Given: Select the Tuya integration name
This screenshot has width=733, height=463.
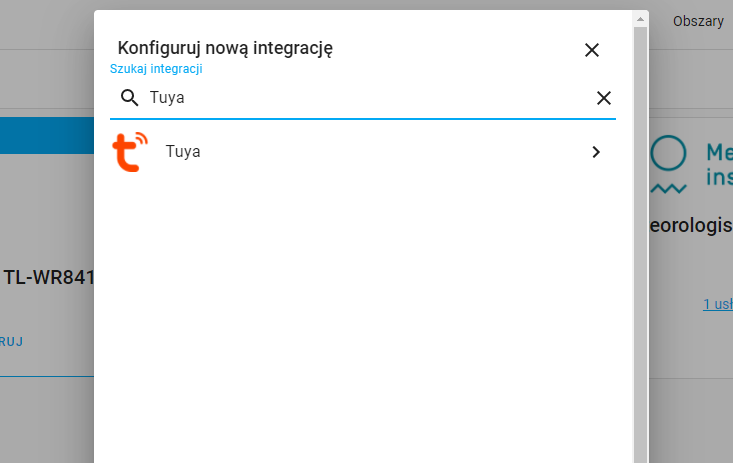Looking at the screenshot, I should pos(183,152).
